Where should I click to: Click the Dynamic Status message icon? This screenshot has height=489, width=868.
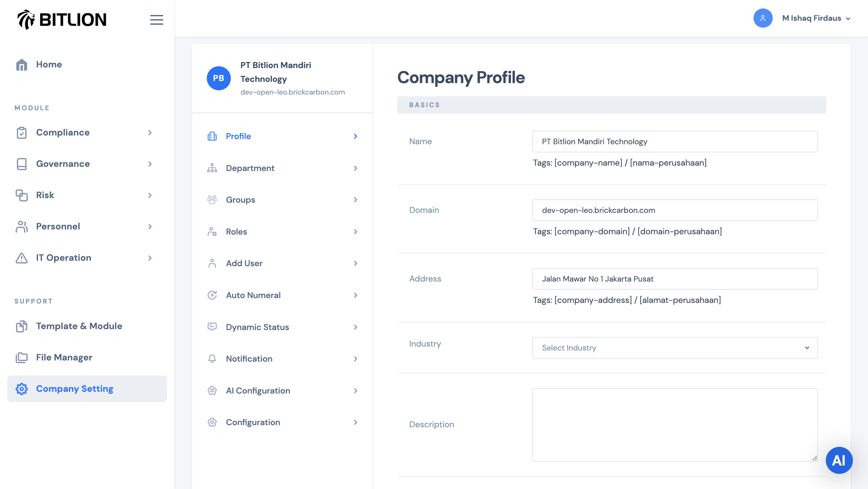point(212,327)
